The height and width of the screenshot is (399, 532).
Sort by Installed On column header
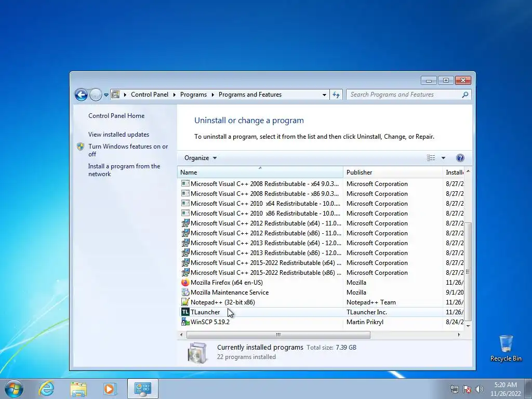(x=453, y=172)
